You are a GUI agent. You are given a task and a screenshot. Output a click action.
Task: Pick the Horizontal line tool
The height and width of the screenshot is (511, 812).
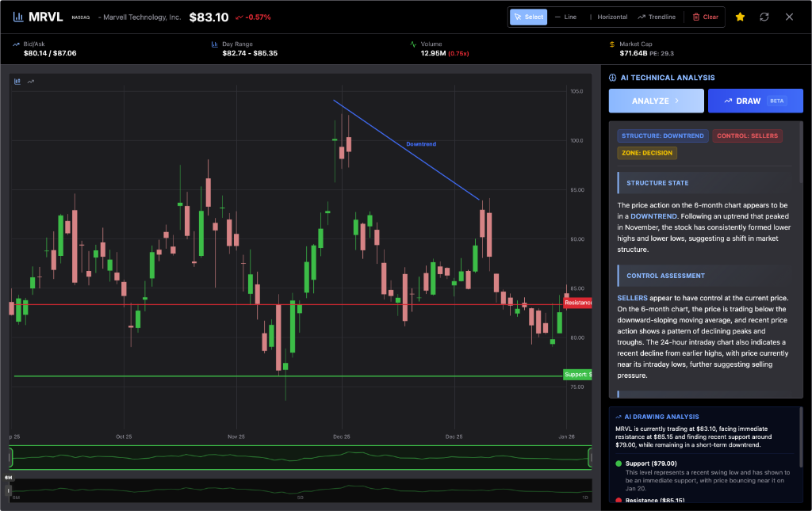coord(607,17)
